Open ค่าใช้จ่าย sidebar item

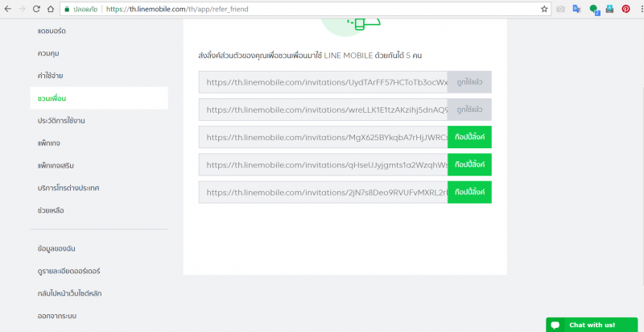[x=50, y=76]
